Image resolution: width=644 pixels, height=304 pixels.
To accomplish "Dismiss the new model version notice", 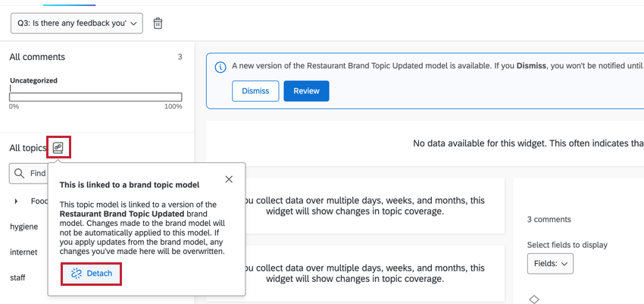I will tap(255, 91).
